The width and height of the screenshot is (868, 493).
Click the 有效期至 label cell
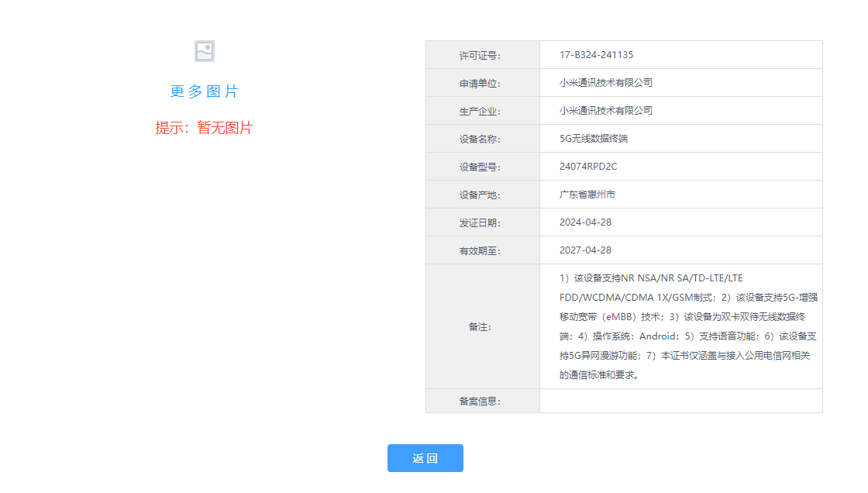coord(483,250)
